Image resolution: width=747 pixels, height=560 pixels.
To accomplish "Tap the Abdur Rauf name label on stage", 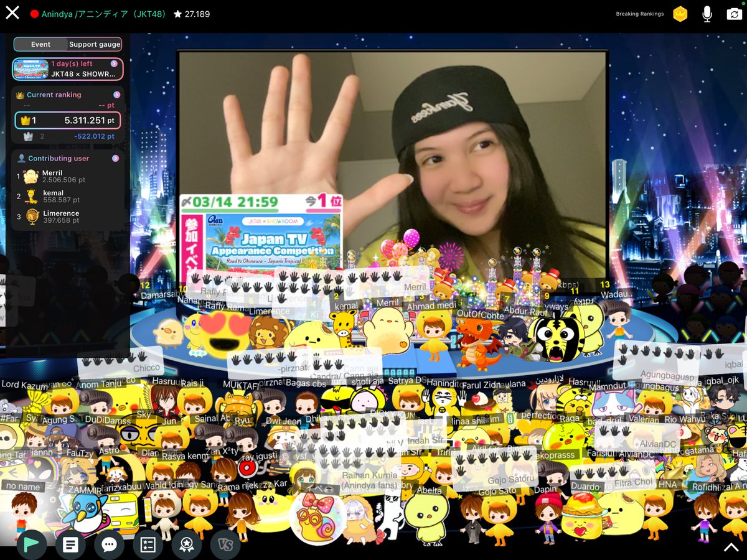I will pyautogui.click(x=525, y=312).
